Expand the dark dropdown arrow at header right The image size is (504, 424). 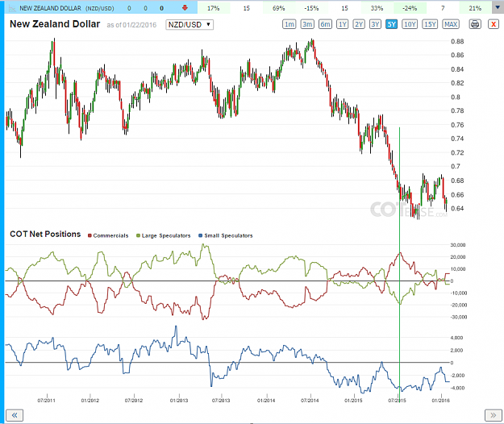tap(498, 7)
